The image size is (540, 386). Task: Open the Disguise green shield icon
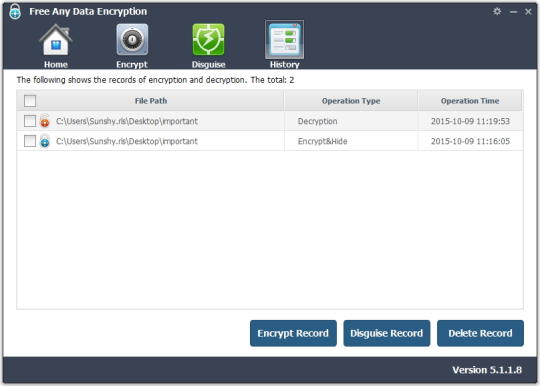pyautogui.click(x=208, y=40)
